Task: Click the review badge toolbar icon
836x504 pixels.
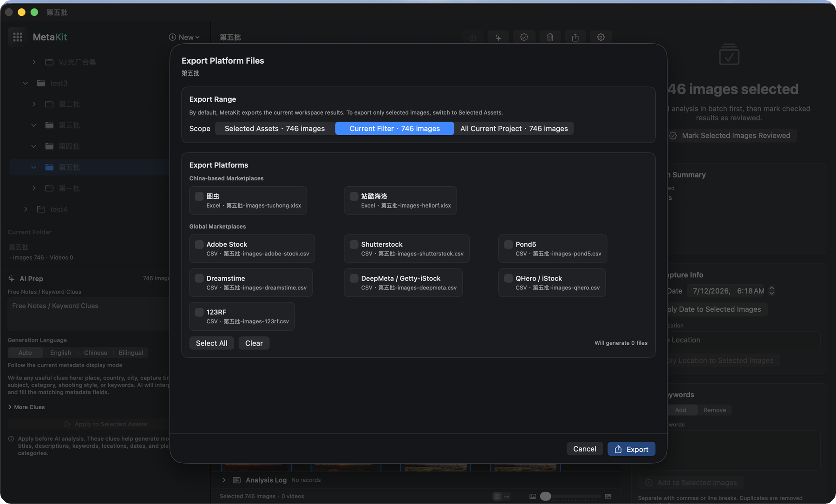Action: coord(524,37)
